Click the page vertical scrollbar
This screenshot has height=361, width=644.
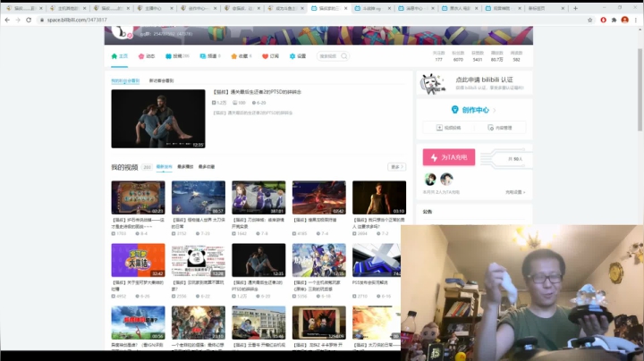(x=640, y=88)
